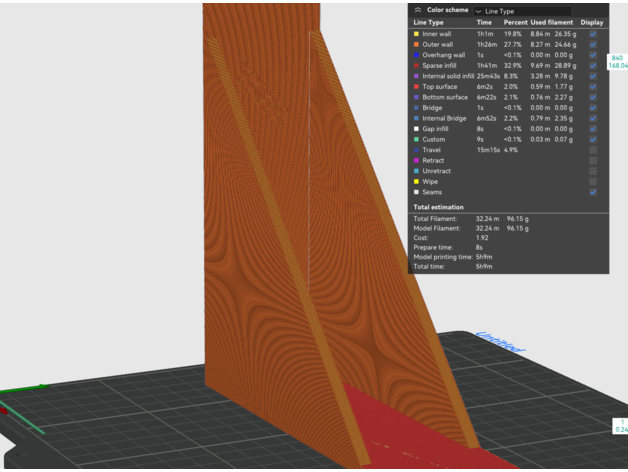Collapse the Color scheme legend panel
This screenshot has width=628, height=472.
tap(417, 9)
